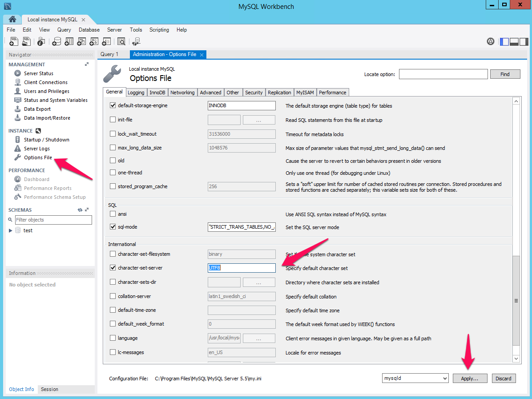Click the create new schema toolbar icon
The image size is (532, 399).
pos(56,41)
